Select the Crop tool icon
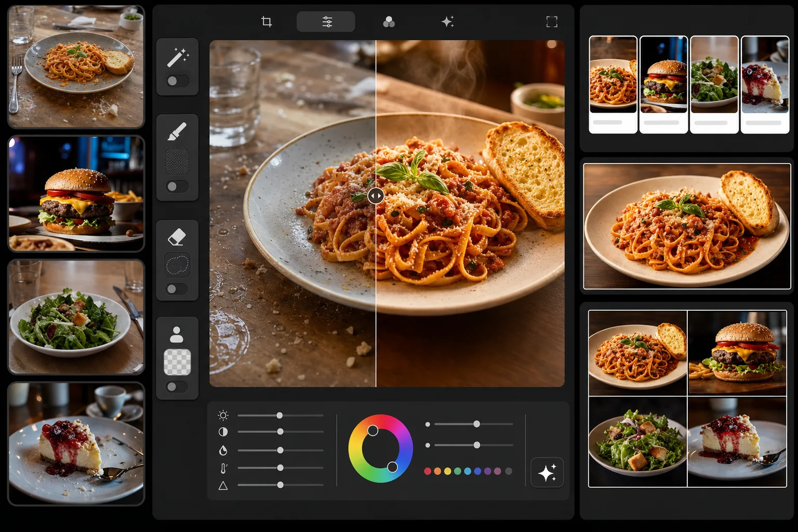The width and height of the screenshot is (798, 532). pyautogui.click(x=267, y=22)
